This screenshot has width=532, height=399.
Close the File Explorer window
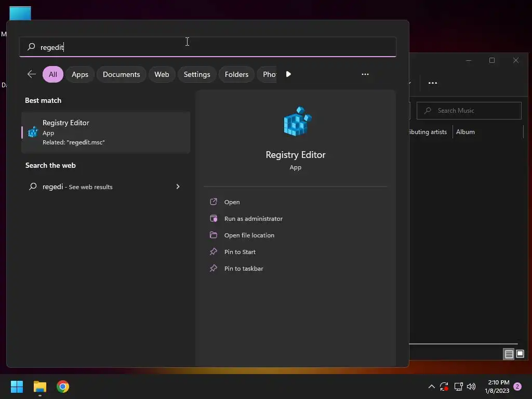pyautogui.click(x=516, y=60)
